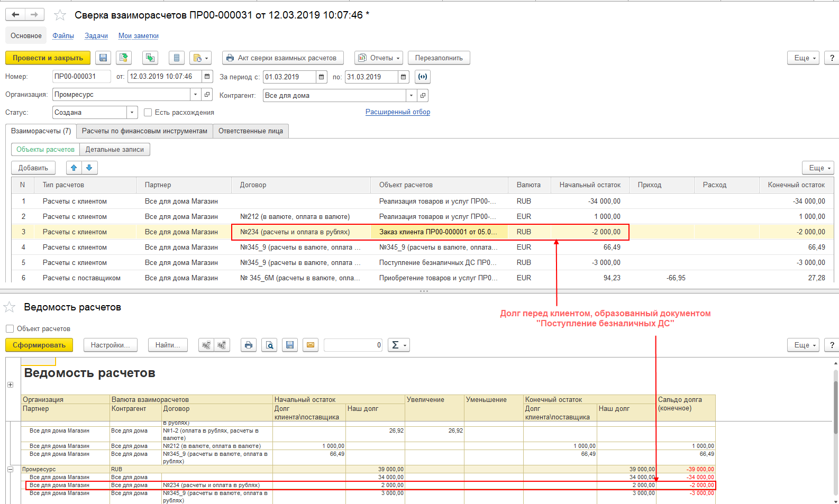This screenshot has width=839, height=504.
Task: Switch to 'Детальные записи' tab
Action: 115,150
